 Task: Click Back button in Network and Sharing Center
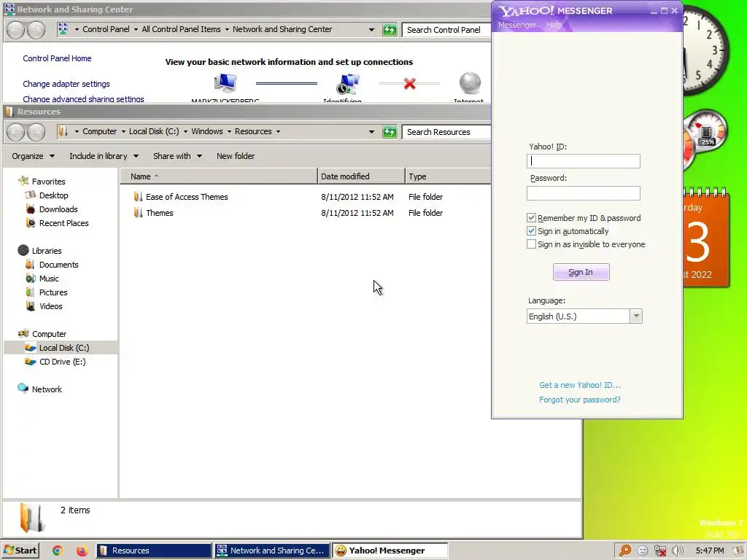click(15, 29)
